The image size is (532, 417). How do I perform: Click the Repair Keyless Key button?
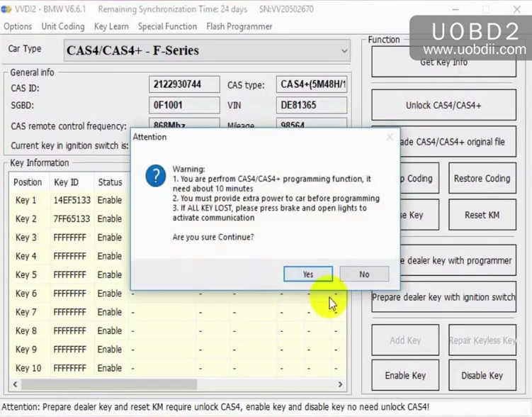[482, 340]
